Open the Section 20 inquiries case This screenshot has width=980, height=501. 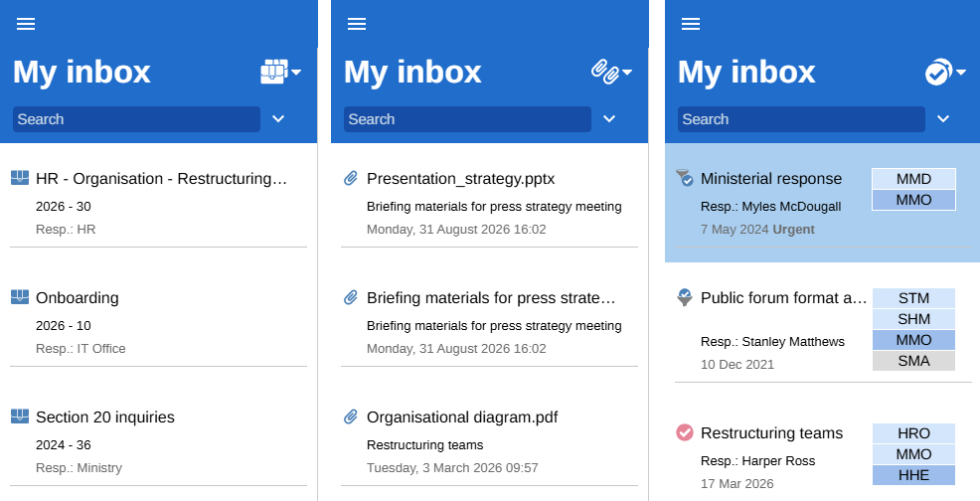tap(105, 417)
